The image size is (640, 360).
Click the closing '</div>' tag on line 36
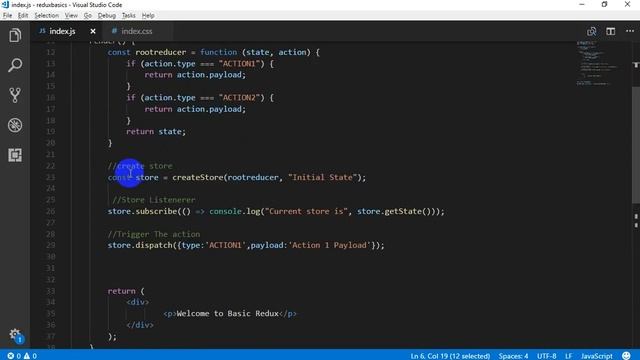point(140,325)
